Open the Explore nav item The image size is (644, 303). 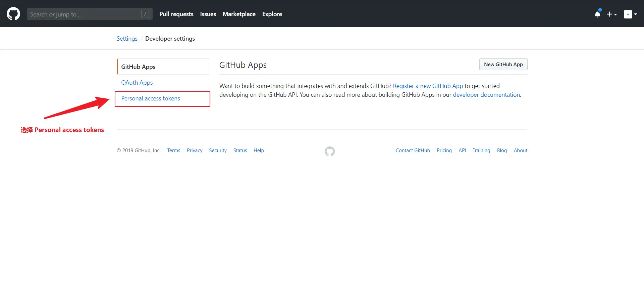[x=272, y=14]
